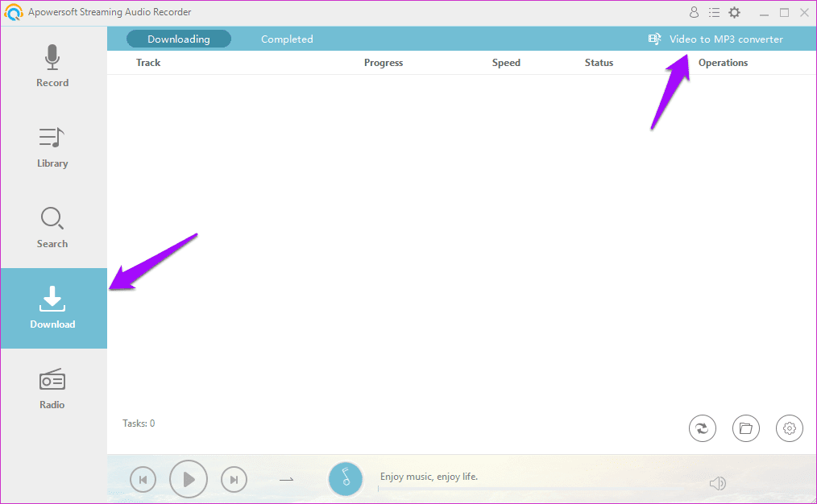Open the Video to MP3 converter
This screenshot has height=504, width=817.
715,39
